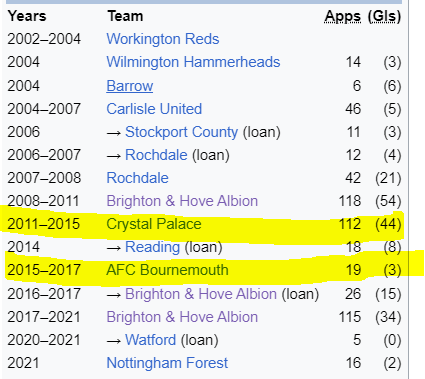This screenshot has width=425, height=379.
Task: Open Stockport County loan link
Action: 181,132
